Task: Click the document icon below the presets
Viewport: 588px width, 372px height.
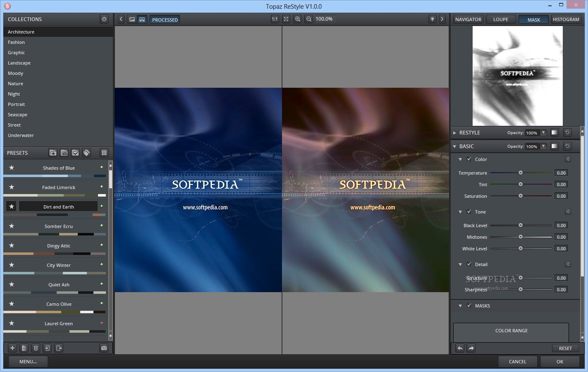Action: pos(24,348)
